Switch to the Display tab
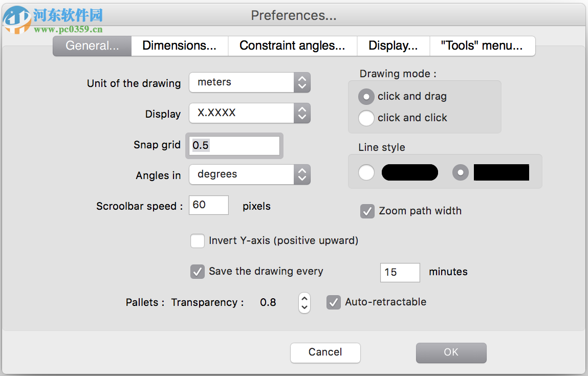This screenshot has width=588, height=376. pos(393,46)
